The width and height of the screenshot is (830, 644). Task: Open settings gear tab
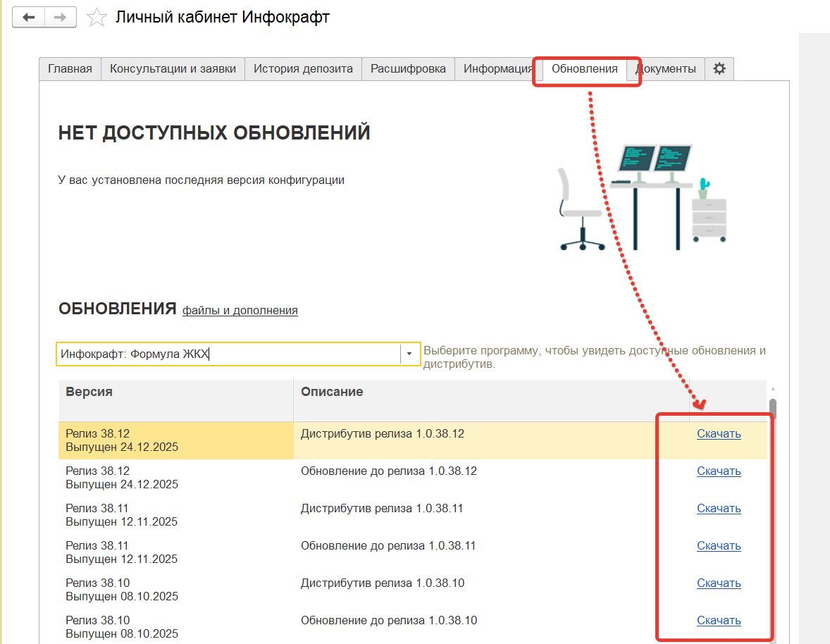point(719,69)
